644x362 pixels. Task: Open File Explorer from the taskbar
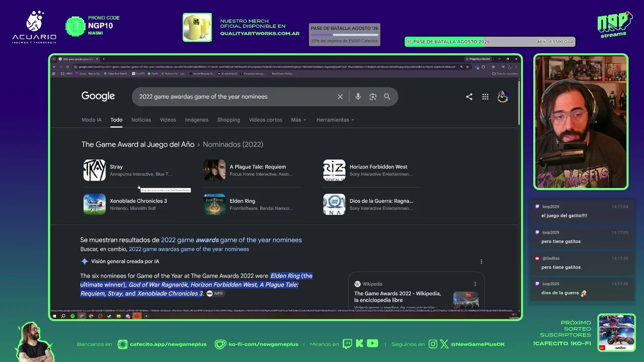coord(118,316)
